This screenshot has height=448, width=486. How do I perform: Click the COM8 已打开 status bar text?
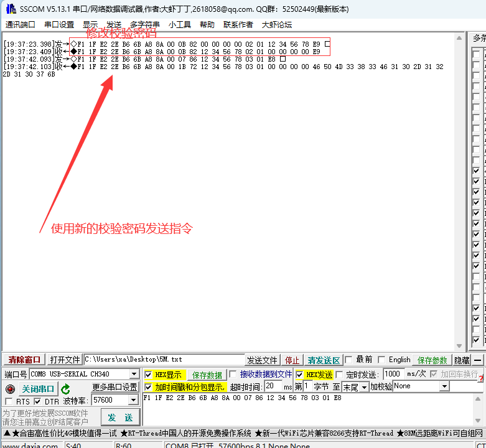[238, 446]
